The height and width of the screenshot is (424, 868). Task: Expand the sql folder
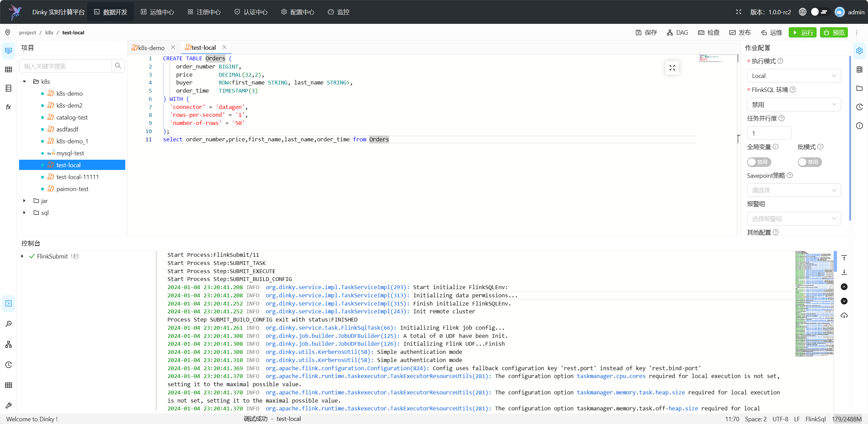click(24, 213)
